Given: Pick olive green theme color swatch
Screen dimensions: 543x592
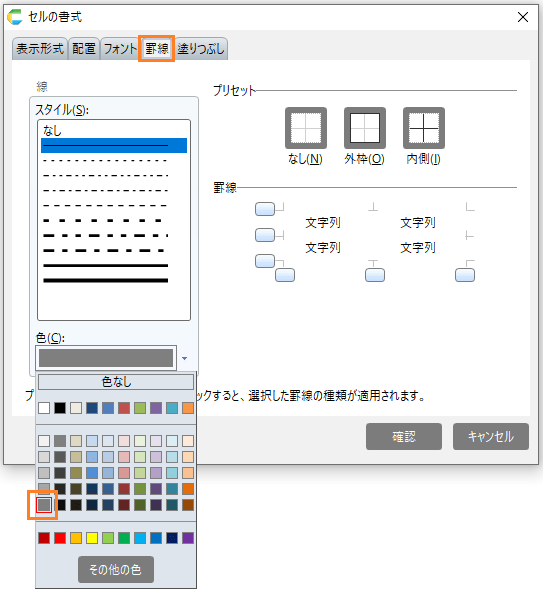Looking at the screenshot, I should pyautogui.click(x=140, y=408).
